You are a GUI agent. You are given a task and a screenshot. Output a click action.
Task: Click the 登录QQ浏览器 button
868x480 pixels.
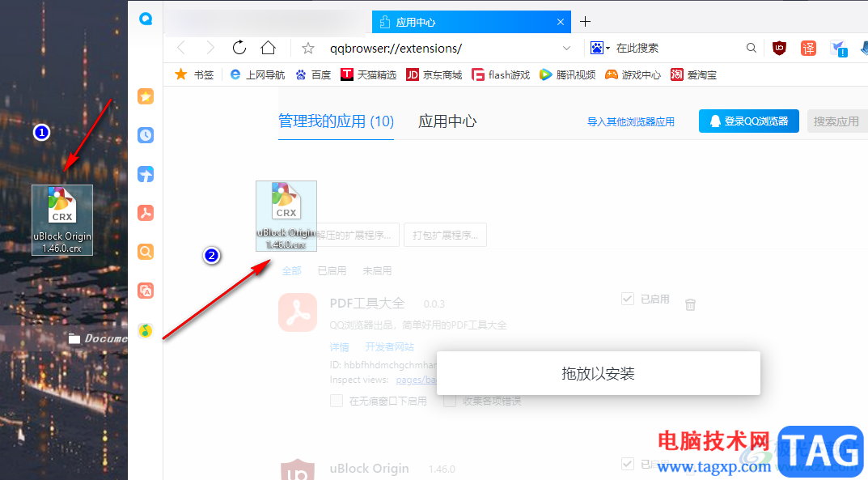(748, 121)
